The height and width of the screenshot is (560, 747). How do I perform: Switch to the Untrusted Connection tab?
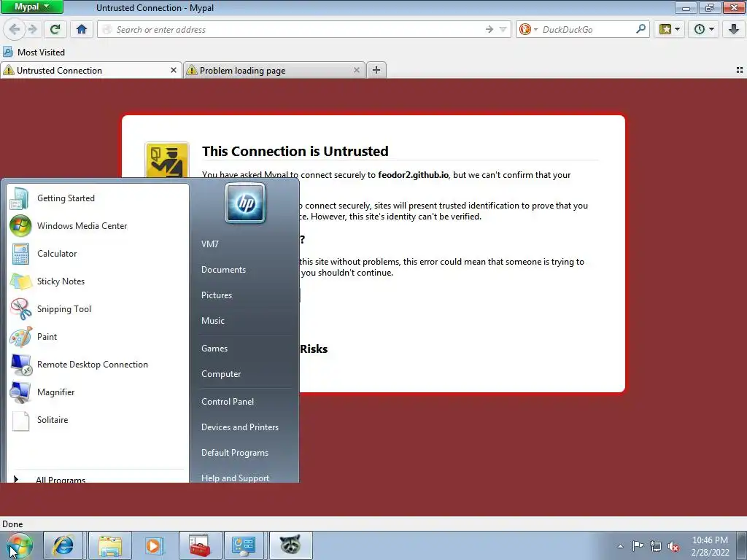tap(91, 71)
